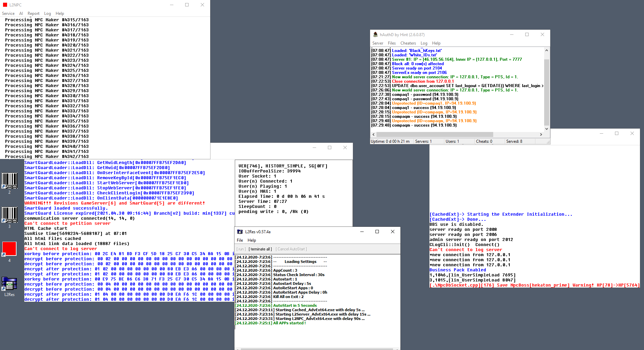Maximize the L2Res window
The width and height of the screenshot is (644, 350).
pyautogui.click(x=377, y=232)
